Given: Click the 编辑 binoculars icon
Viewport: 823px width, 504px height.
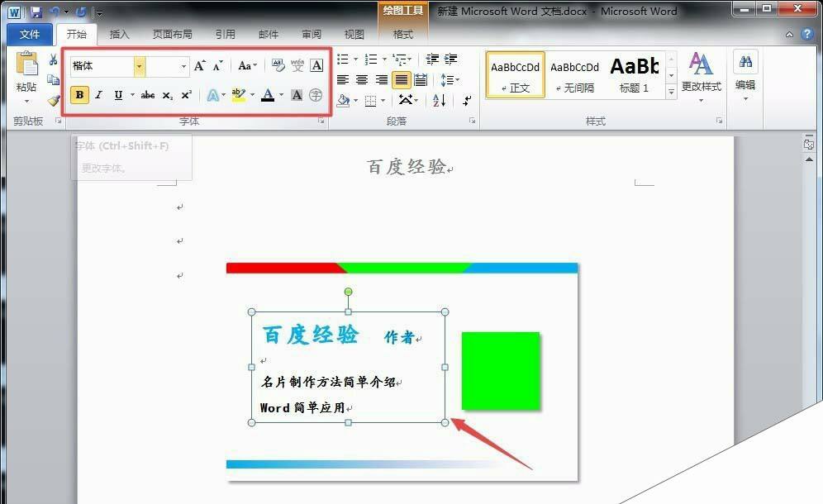Looking at the screenshot, I should (745, 62).
